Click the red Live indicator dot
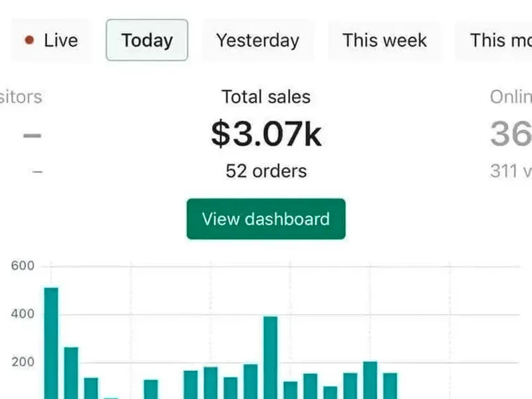The image size is (532, 399). 29,41
